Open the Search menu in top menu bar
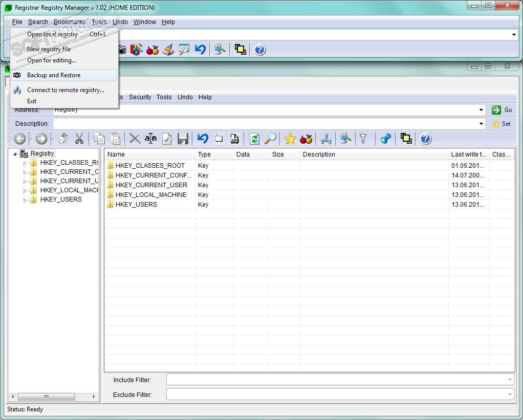 tap(38, 22)
